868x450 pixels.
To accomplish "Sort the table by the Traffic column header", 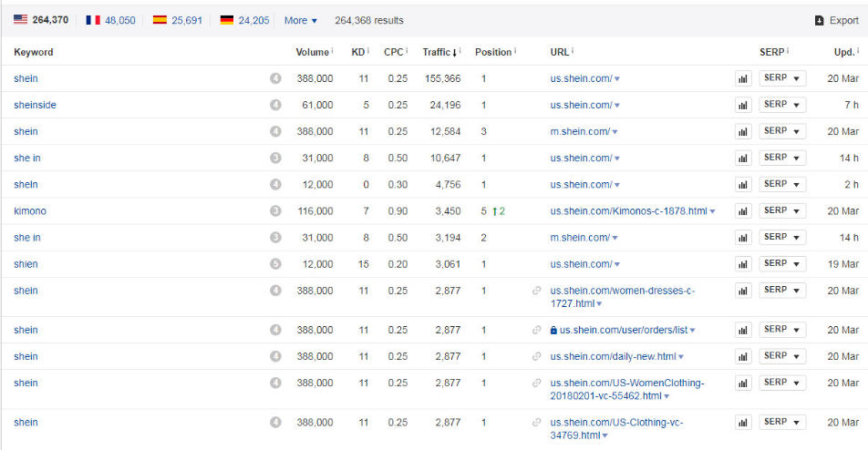I will 439,52.
